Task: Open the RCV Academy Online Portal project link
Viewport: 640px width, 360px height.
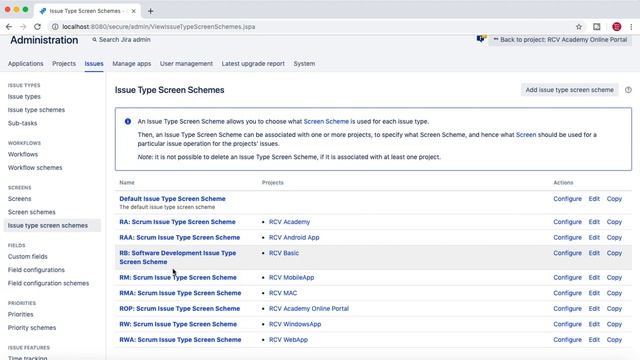Action: [x=309, y=309]
